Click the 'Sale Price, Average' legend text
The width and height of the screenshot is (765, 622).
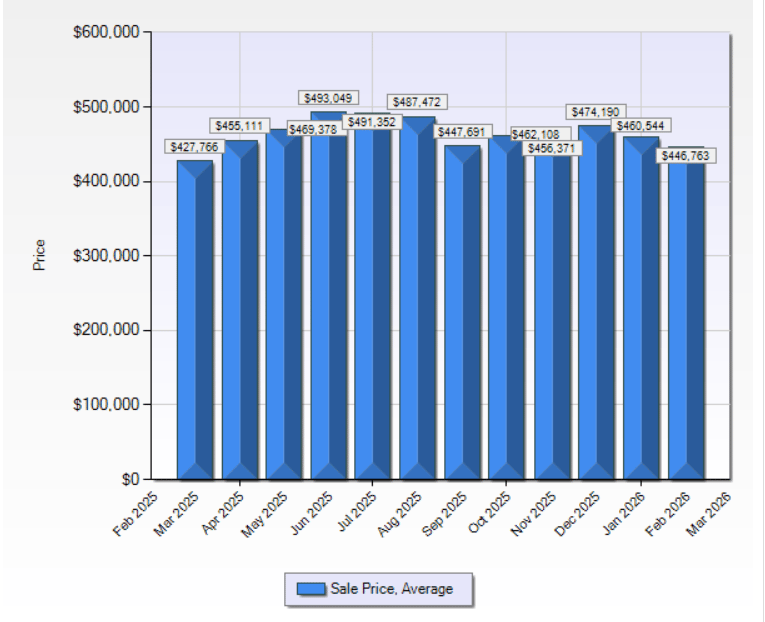(x=391, y=590)
